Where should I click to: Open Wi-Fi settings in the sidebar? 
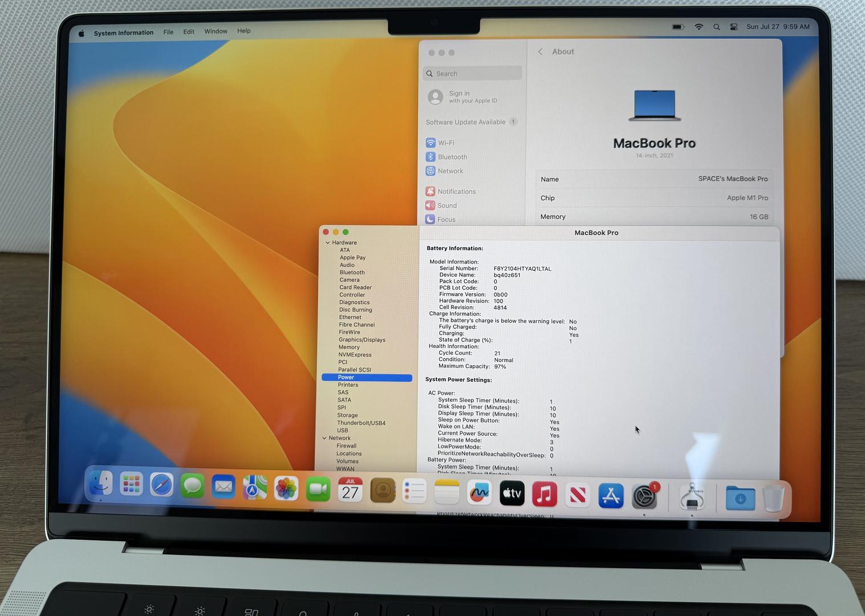[x=440, y=143]
